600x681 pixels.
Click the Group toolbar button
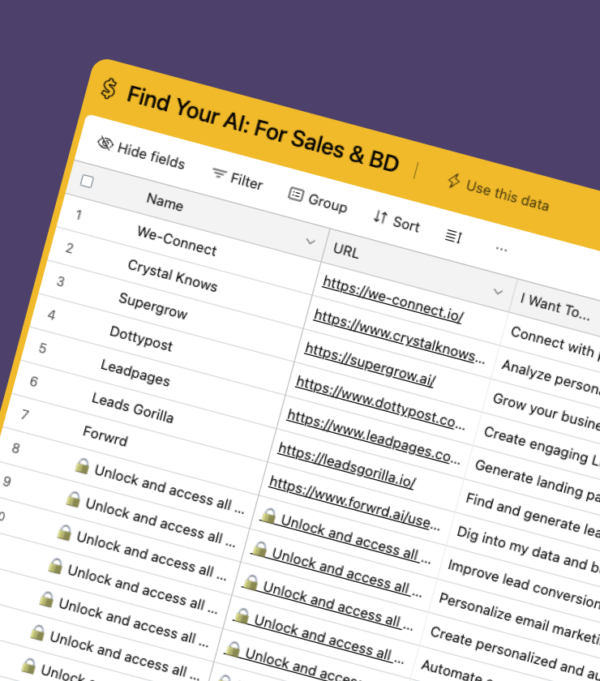[x=318, y=199]
